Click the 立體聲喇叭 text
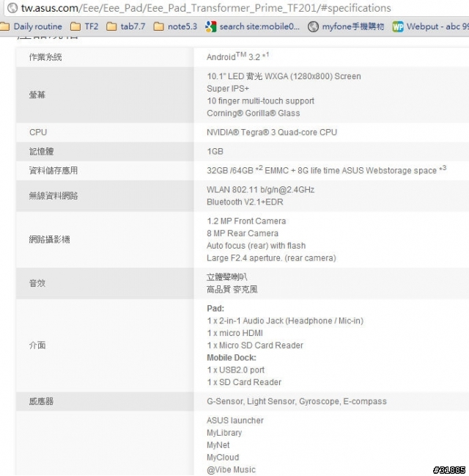The height and width of the screenshot is (476, 469). (x=227, y=277)
